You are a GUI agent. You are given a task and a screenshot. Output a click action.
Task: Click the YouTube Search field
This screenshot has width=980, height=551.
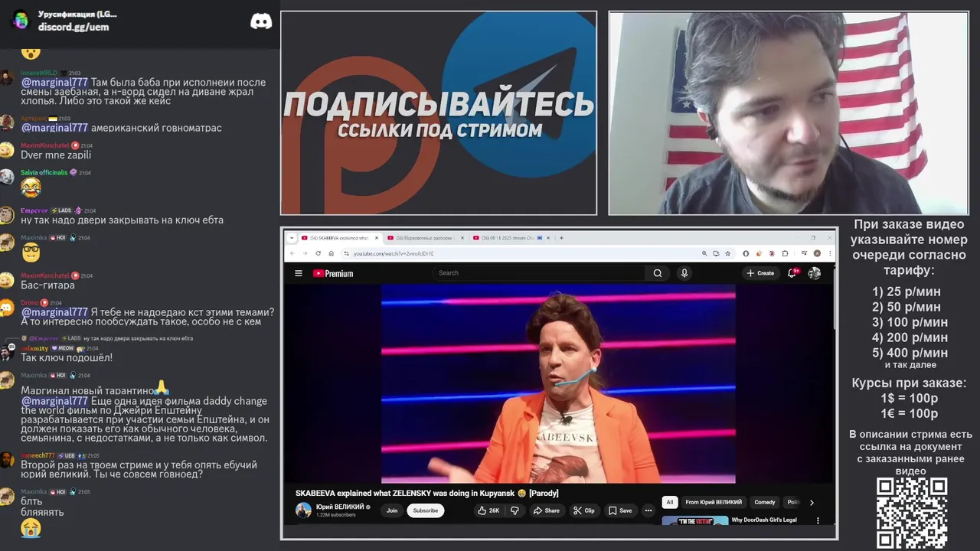click(x=540, y=272)
